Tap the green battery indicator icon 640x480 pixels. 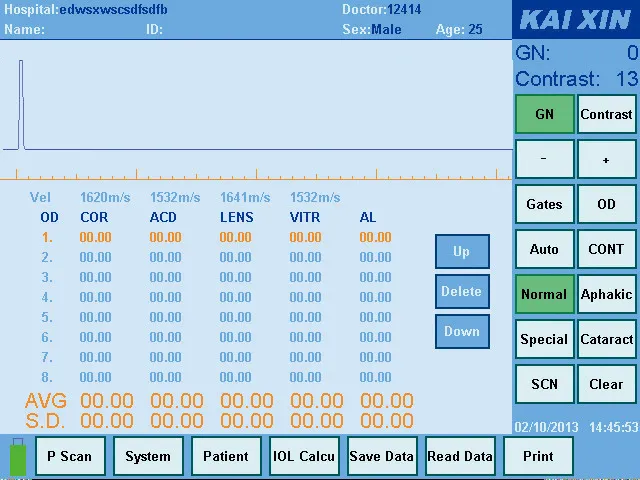[x=17, y=457]
